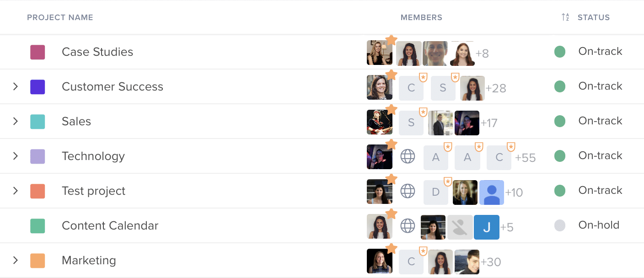Click the gray On-hold status dot
Image resolution: width=644 pixels, height=278 pixels.
[x=560, y=225]
